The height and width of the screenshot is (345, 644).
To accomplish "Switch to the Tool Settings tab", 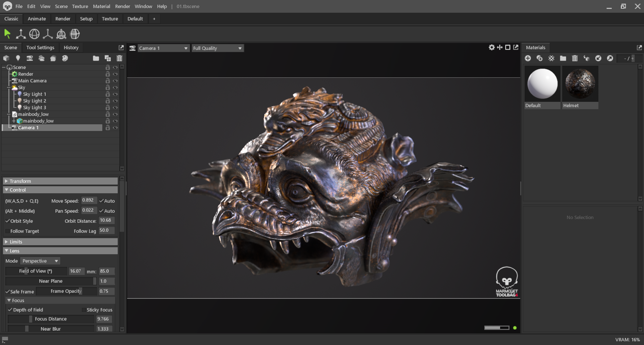I will pos(40,48).
